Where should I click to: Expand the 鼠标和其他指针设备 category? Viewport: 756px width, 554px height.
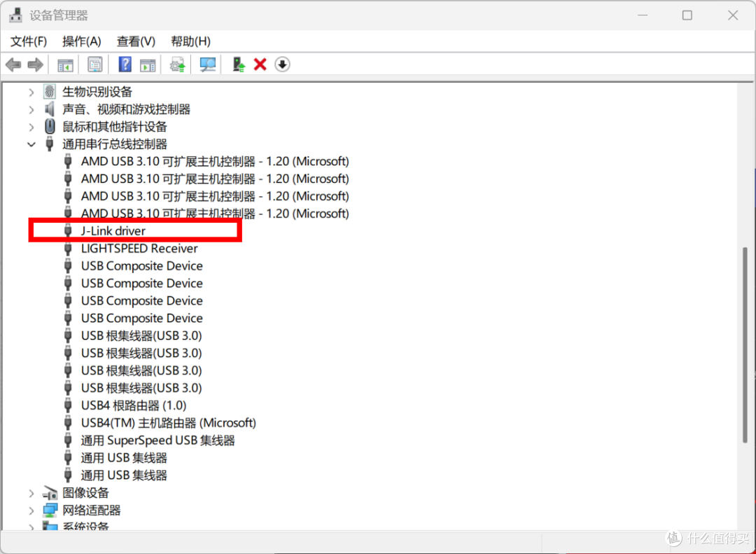pos(31,127)
